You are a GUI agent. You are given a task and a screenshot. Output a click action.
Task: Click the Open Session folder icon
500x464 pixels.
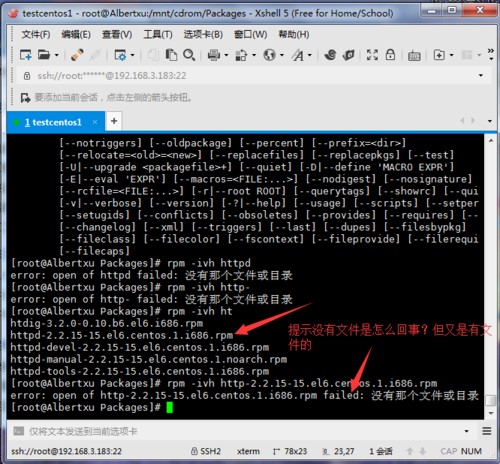pyautogui.click(x=44, y=55)
